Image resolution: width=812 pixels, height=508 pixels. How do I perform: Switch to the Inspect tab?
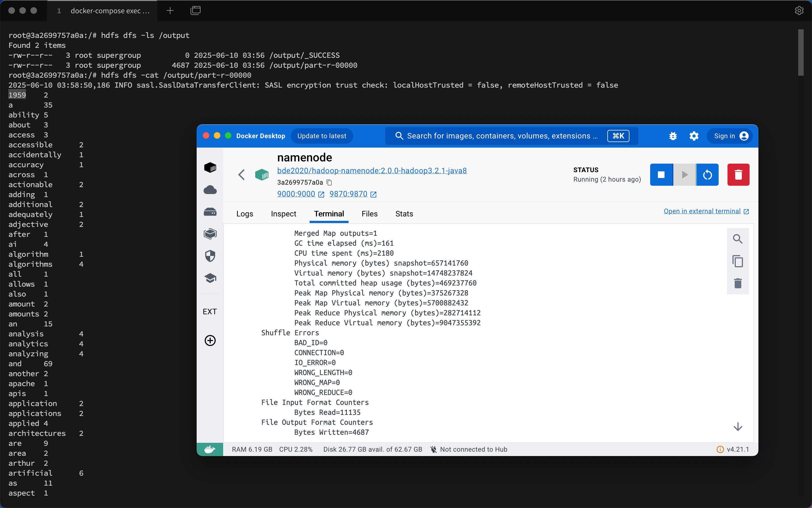point(283,214)
